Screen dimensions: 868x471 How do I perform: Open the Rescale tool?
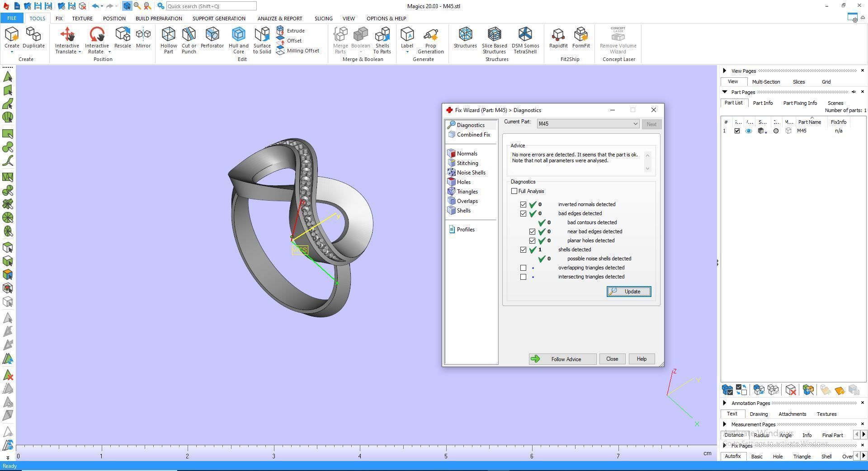[x=123, y=38]
